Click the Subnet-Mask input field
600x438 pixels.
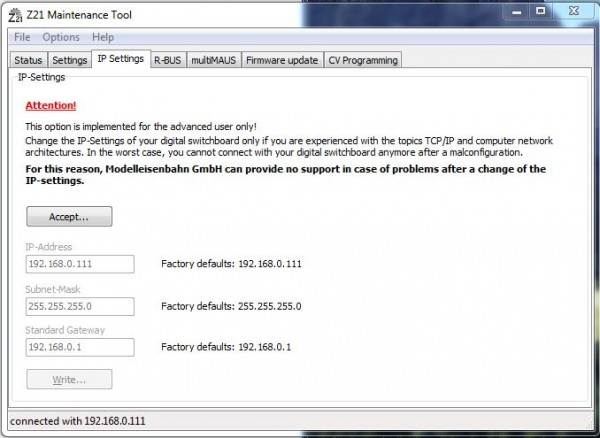(x=80, y=306)
